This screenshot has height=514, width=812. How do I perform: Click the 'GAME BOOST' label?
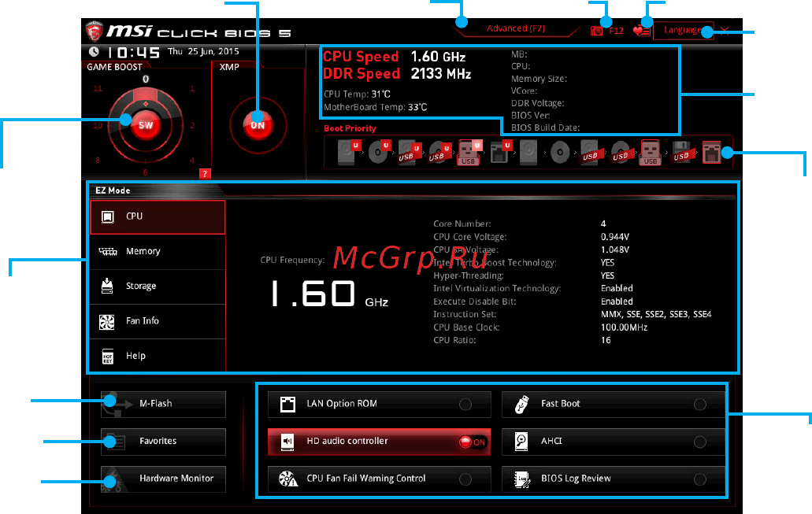coord(114,67)
